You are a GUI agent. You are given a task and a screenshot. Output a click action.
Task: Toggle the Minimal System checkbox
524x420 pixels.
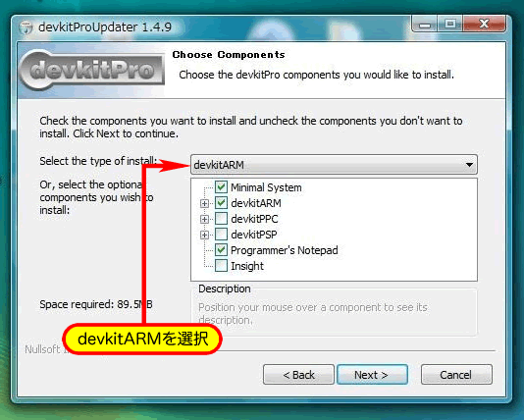coord(221,187)
